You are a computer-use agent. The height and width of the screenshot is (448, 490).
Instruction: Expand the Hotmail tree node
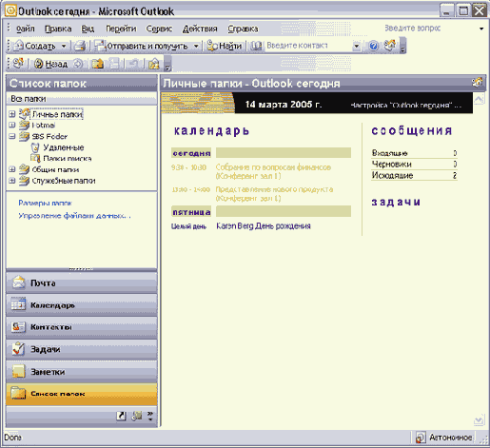coord(12,125)
